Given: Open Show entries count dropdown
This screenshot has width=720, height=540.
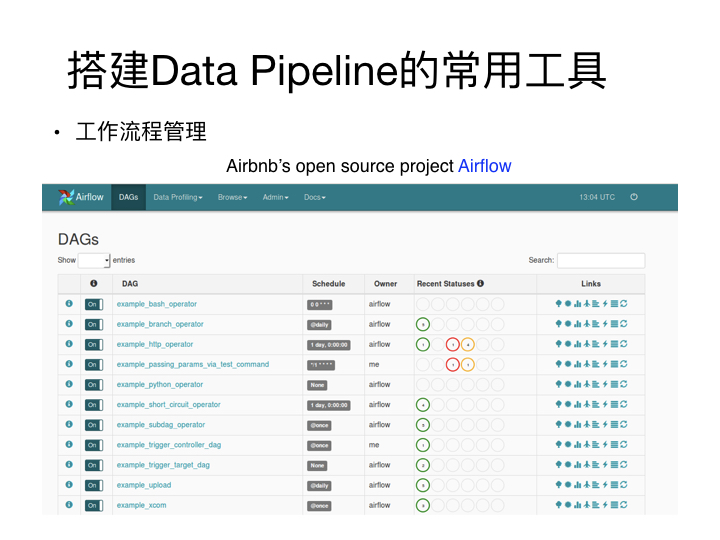Looking at the screenshot, I should pos(94,260).
